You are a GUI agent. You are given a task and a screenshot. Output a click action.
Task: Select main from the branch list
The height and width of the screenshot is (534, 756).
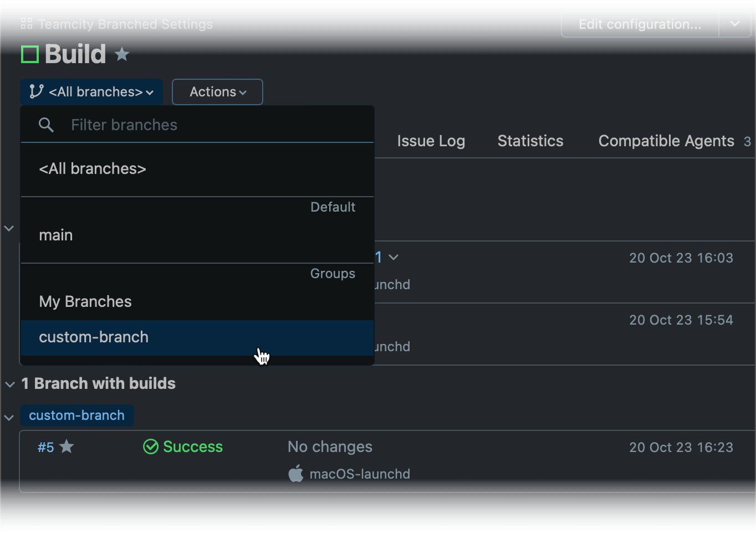click(55, 235)
